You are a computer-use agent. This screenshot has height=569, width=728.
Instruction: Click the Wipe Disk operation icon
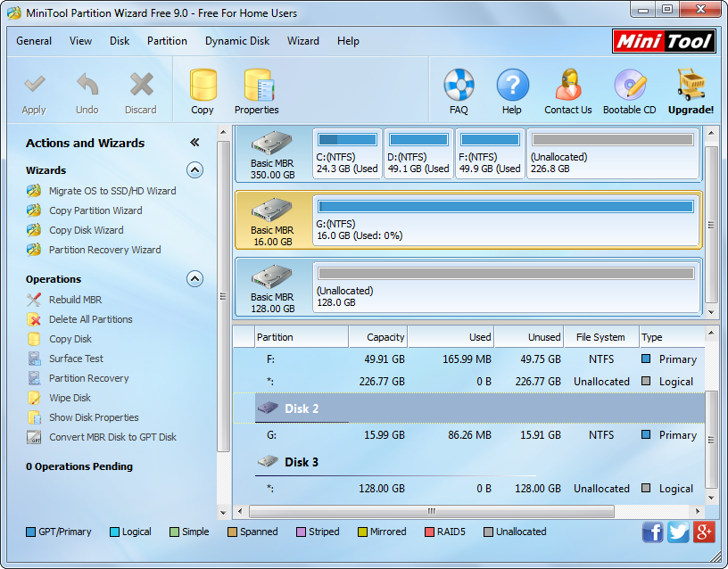33,398
